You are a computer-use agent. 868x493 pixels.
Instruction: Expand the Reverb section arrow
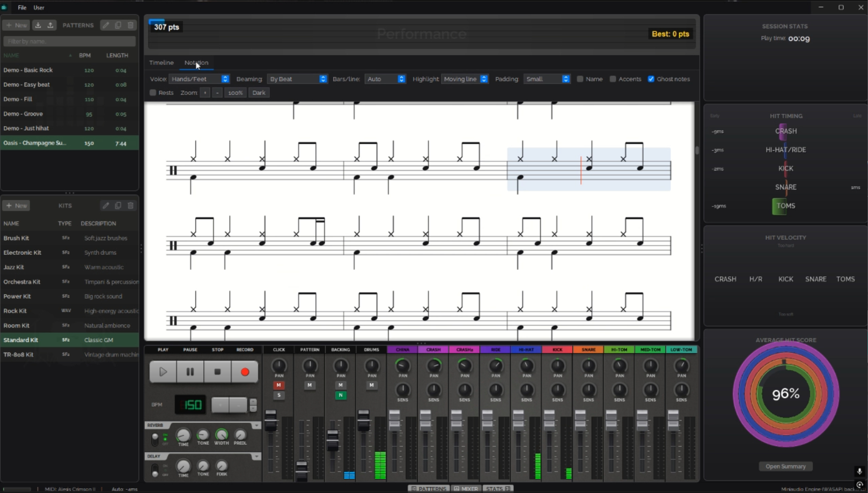pyautogui.click(x=256, y=425)
